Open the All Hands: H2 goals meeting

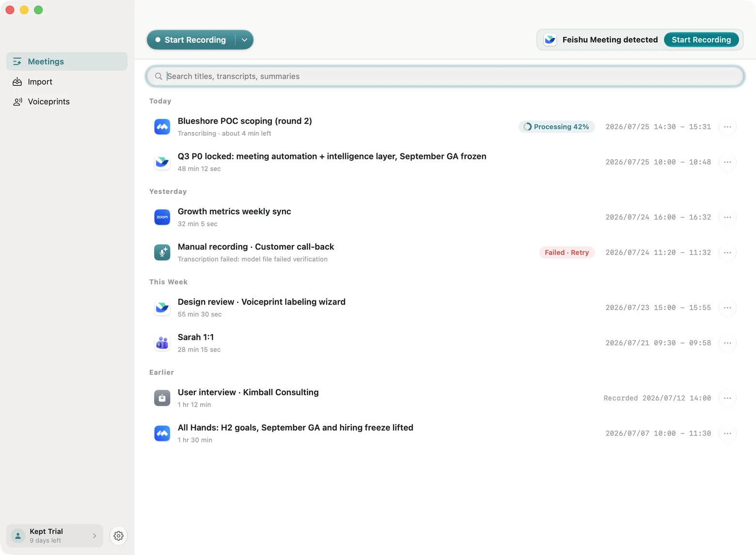click(x=445, y=433)
